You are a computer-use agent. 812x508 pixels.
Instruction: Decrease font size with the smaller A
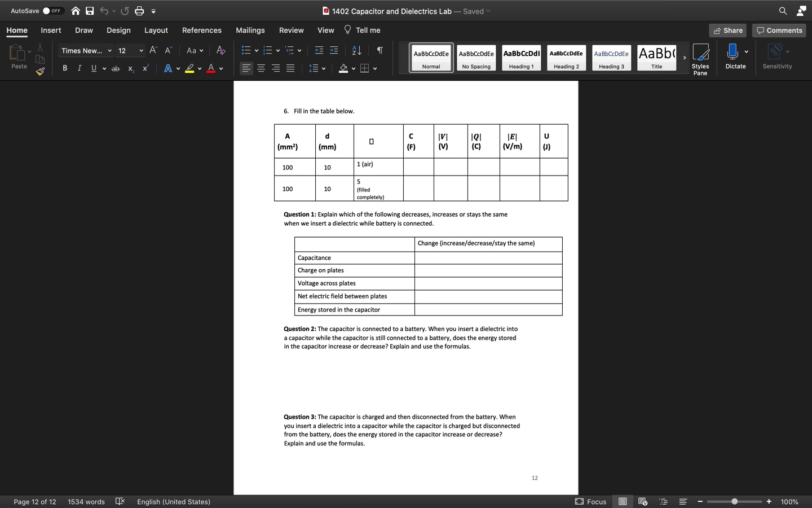(x=168, y=50)
